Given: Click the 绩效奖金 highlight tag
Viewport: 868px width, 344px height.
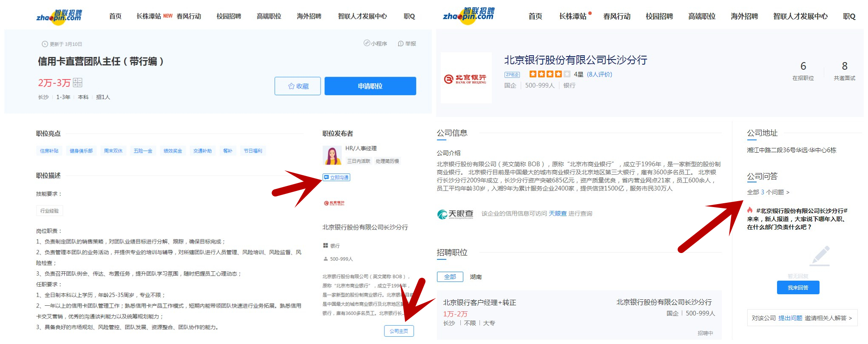Looking at the screenshot, I should pos(173,151).
